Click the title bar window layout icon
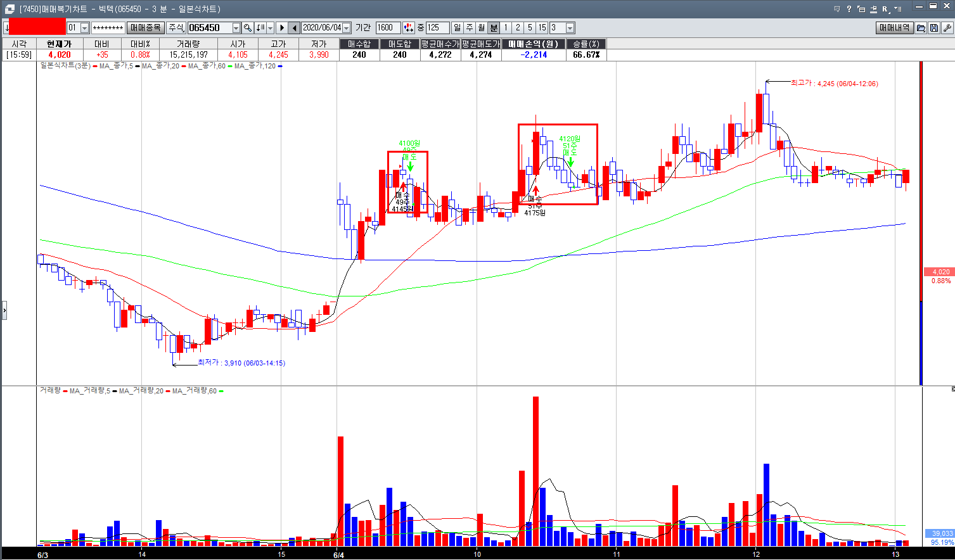This screenshot has height=560, width=955. click(x=861, y=9)
